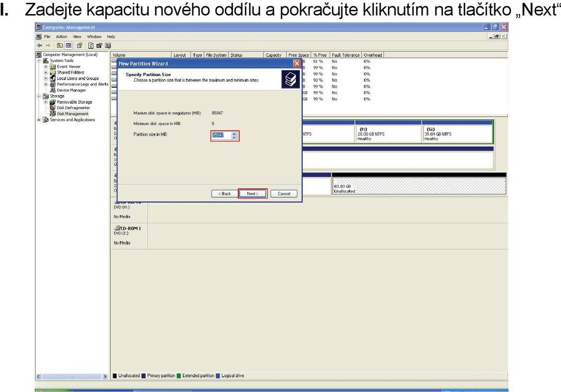The image size is (561, 392).
Task: Click the last toolbar icon with check mark
Action: point(108,46)
